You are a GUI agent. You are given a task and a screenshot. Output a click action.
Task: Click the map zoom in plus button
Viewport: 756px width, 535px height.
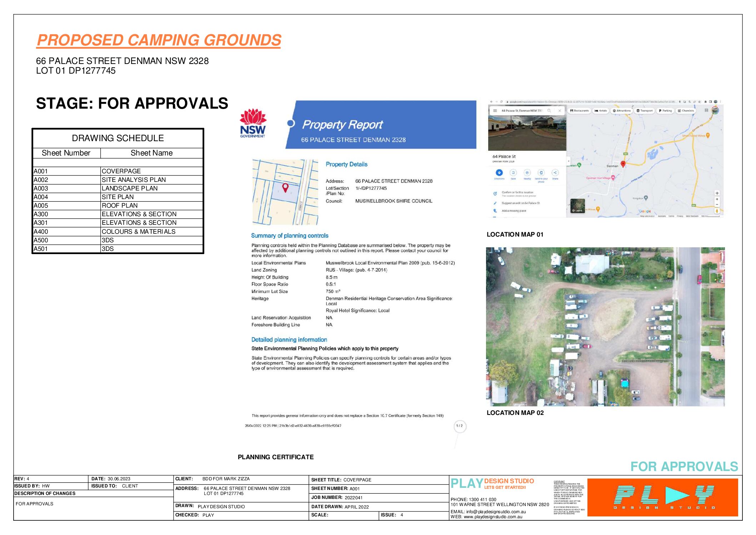pos(717,199)
